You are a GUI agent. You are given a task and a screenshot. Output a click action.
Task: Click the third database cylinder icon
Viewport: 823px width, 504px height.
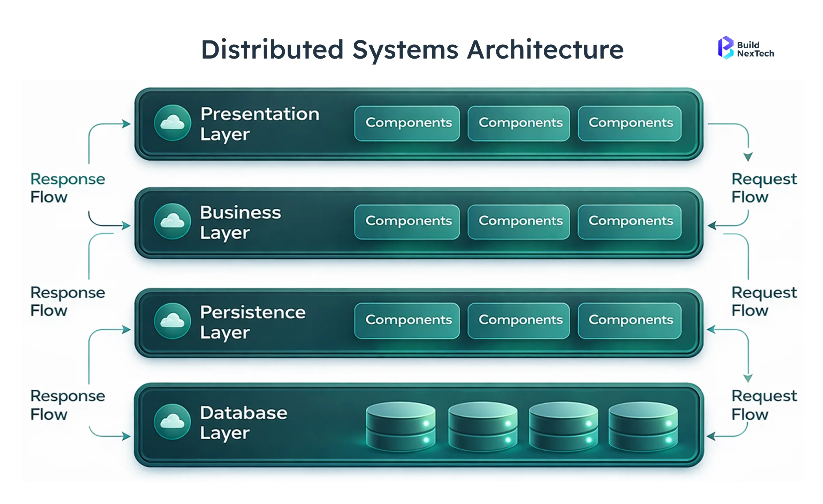point(563,427)
